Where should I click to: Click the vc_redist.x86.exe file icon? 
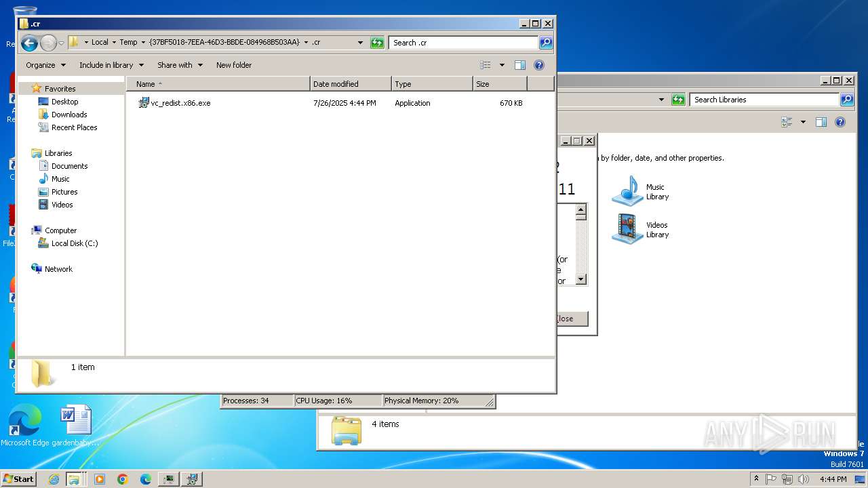pyautogui.click(x=143, y=103)
